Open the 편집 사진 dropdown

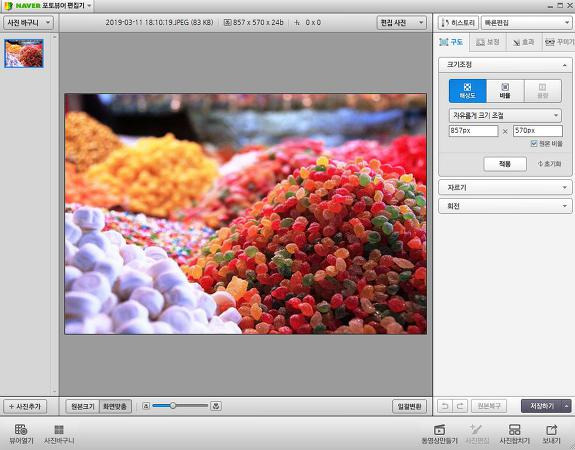402,23
